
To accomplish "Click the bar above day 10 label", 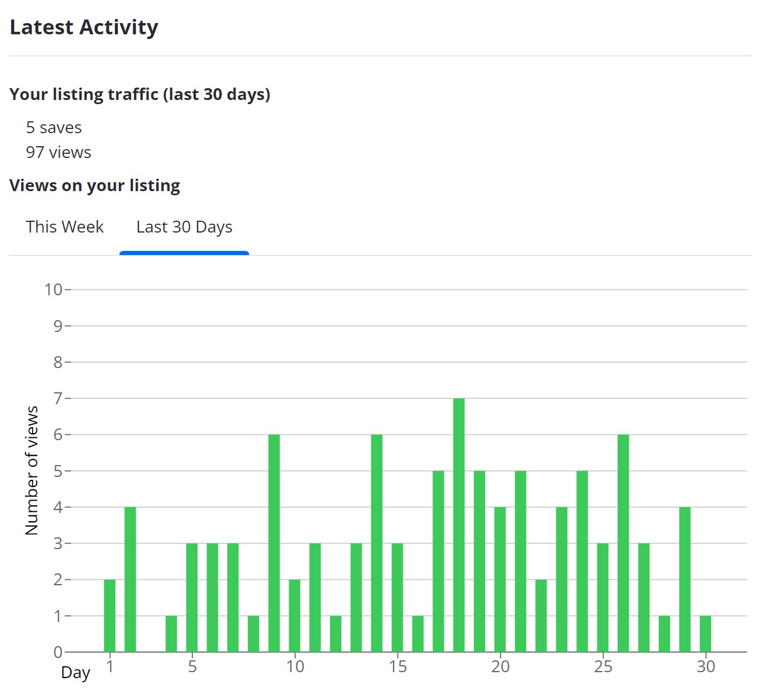I will 295,616.
